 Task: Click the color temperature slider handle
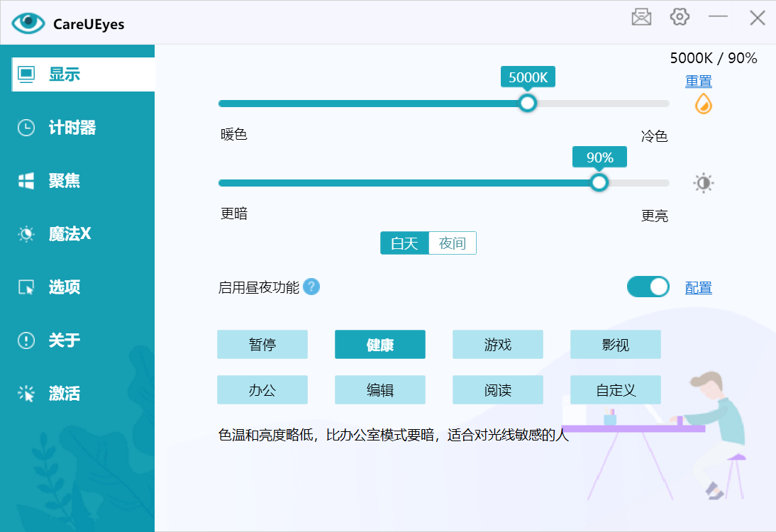[x=528, y=104]
